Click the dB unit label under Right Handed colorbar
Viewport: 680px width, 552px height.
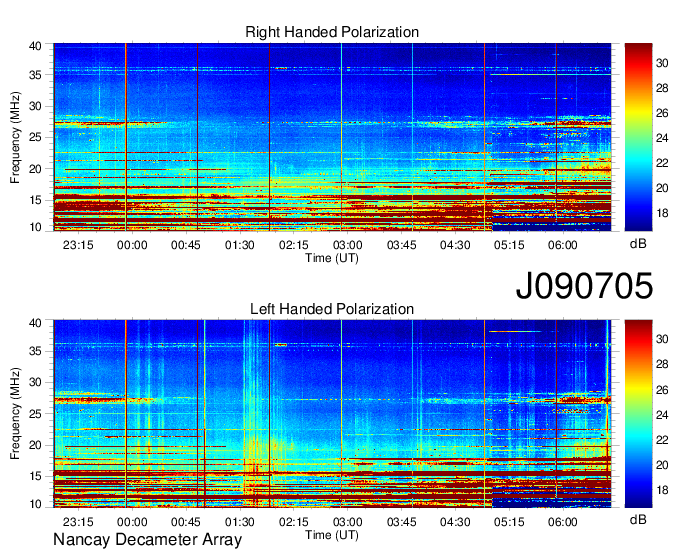click(638, 244)
